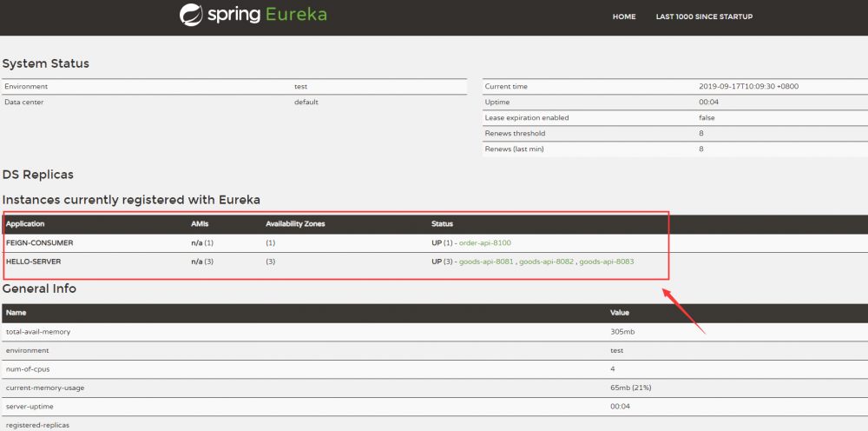The image size is (868, 431).
Task: Open LAST 1000 SINCE STARTUP page
Action: (704, 17)
